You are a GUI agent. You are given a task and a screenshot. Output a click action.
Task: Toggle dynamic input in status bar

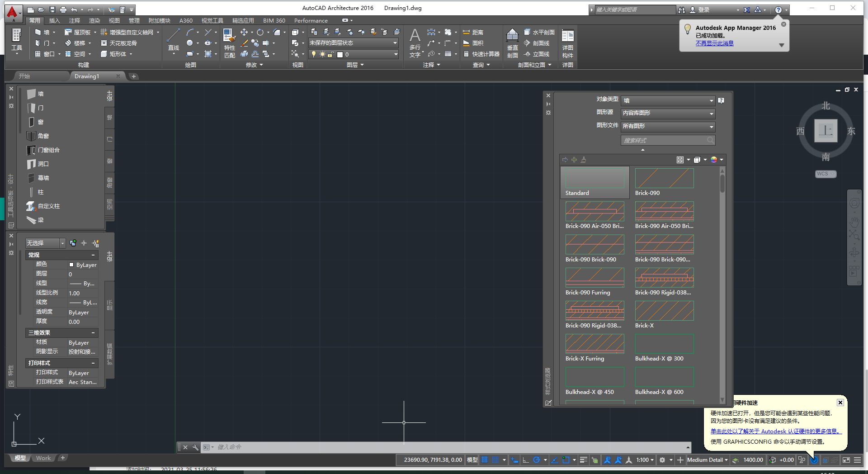click(x=514, y=460)
